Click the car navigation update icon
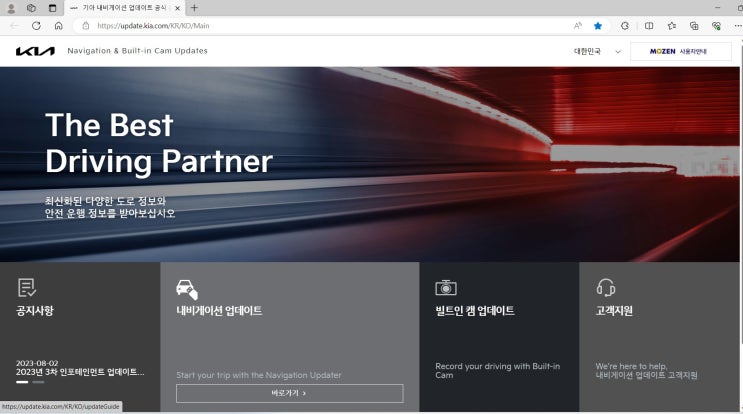The height and width of the screenshot is (414, 743). point(187,289)
